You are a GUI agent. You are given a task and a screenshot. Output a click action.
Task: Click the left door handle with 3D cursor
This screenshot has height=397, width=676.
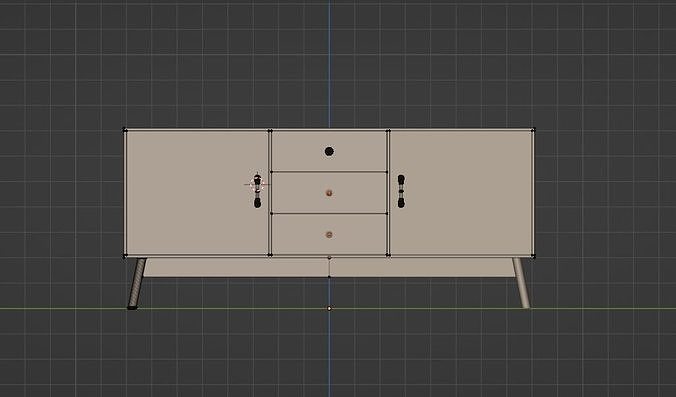tap(257, 191)
